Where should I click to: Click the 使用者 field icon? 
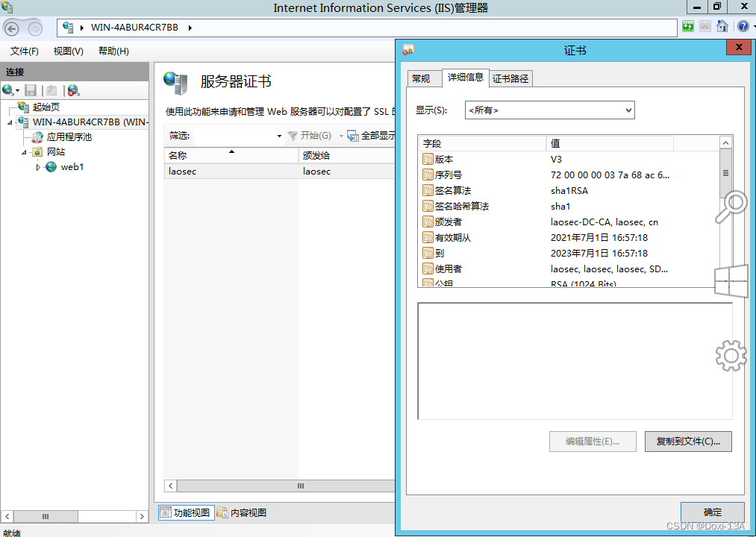[x=428, y=269]
